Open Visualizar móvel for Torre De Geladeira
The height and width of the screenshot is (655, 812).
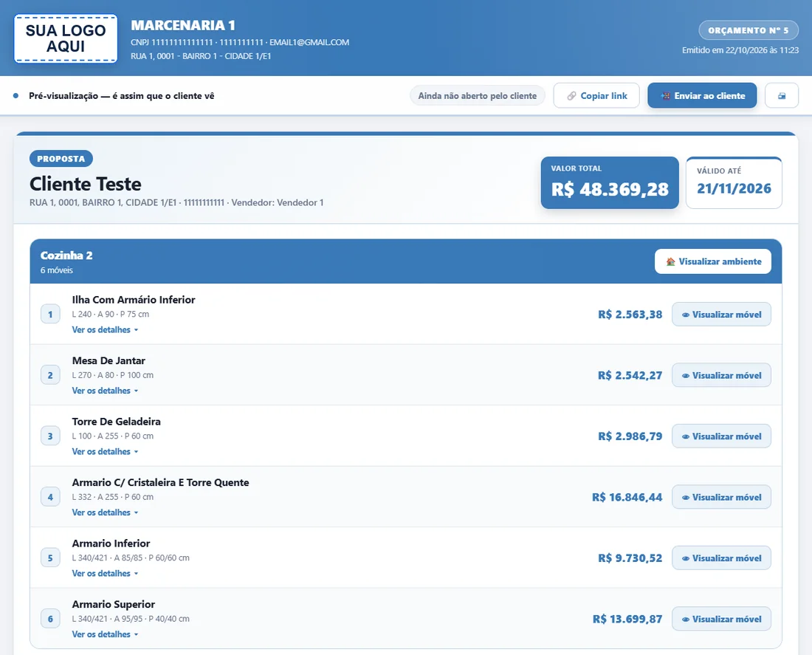pos(721,436)
